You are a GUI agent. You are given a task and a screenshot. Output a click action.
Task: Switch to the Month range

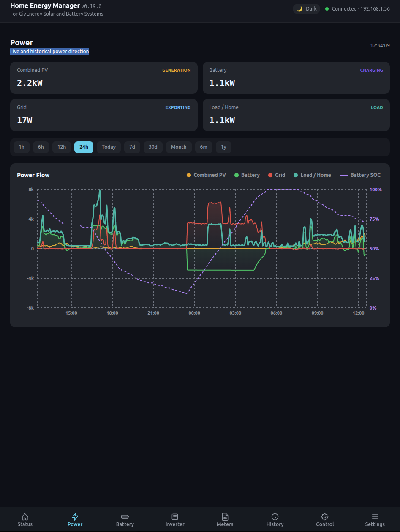[179, 147]
